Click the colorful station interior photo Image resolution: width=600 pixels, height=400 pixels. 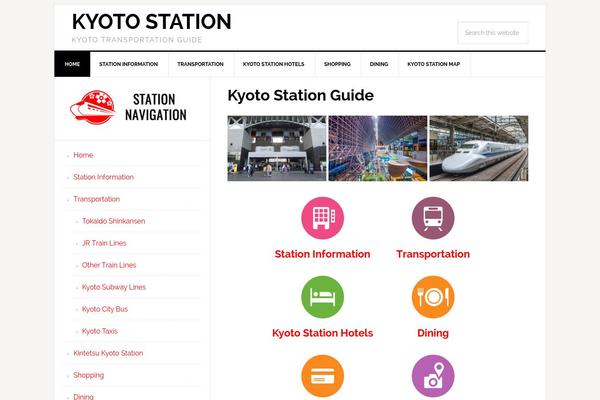378,149
